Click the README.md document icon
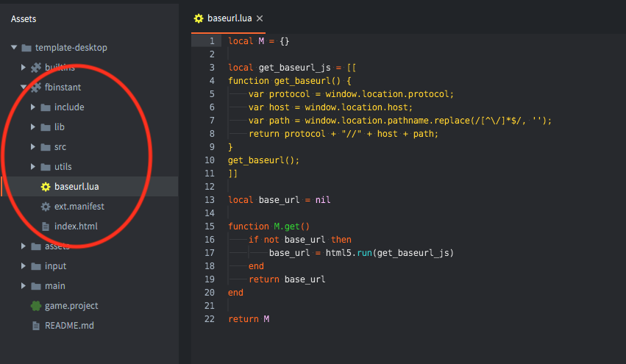The image size is (626, 364). click(35, 326)
